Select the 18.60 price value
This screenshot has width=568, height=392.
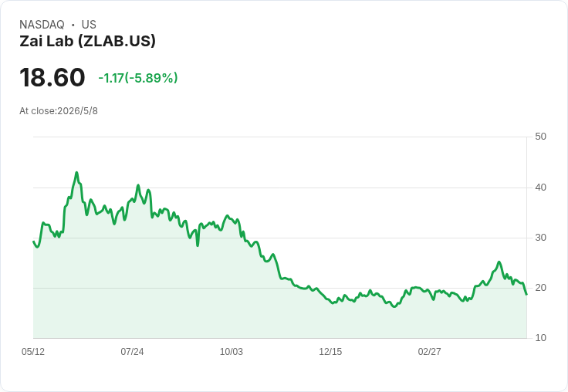tap(52, 77)
